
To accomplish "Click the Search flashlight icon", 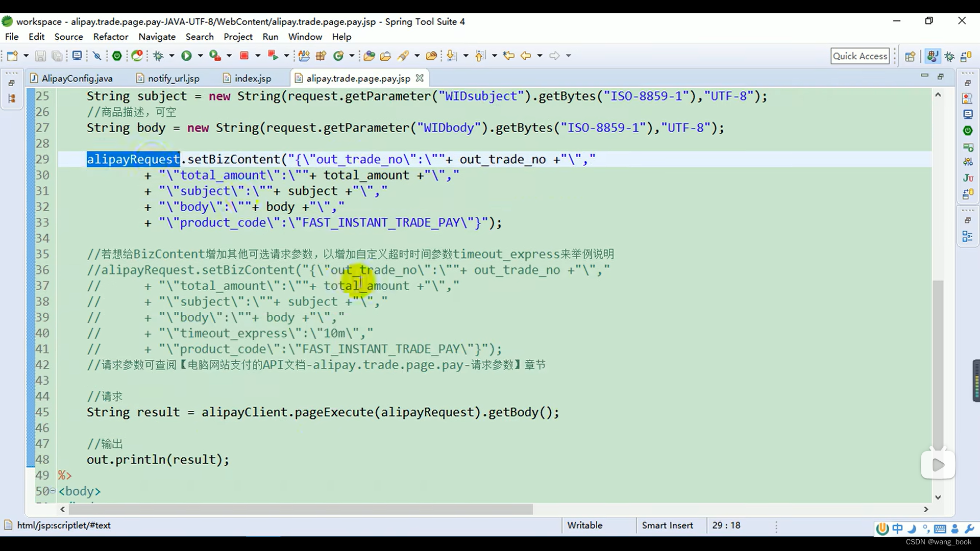I will tap(403, 56).
